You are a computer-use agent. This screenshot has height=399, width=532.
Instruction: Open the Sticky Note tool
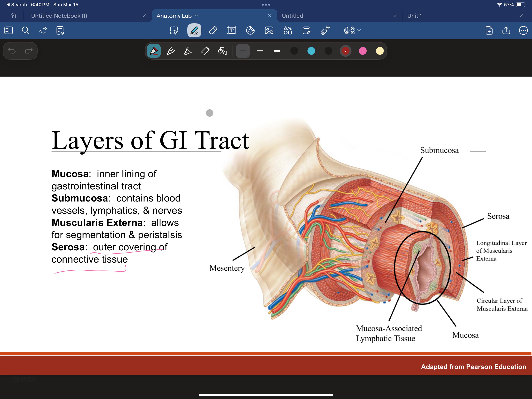(x=306, y=31)
